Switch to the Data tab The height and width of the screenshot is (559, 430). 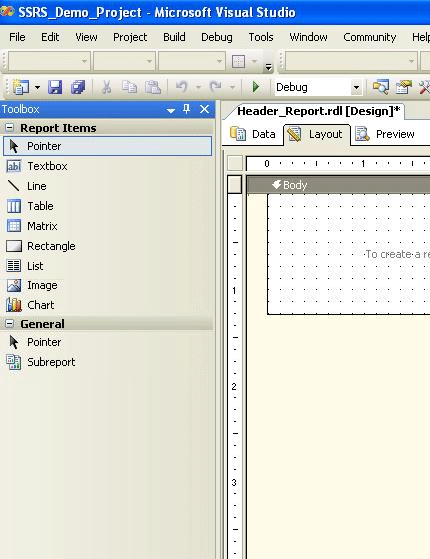[x=253, y=134]
